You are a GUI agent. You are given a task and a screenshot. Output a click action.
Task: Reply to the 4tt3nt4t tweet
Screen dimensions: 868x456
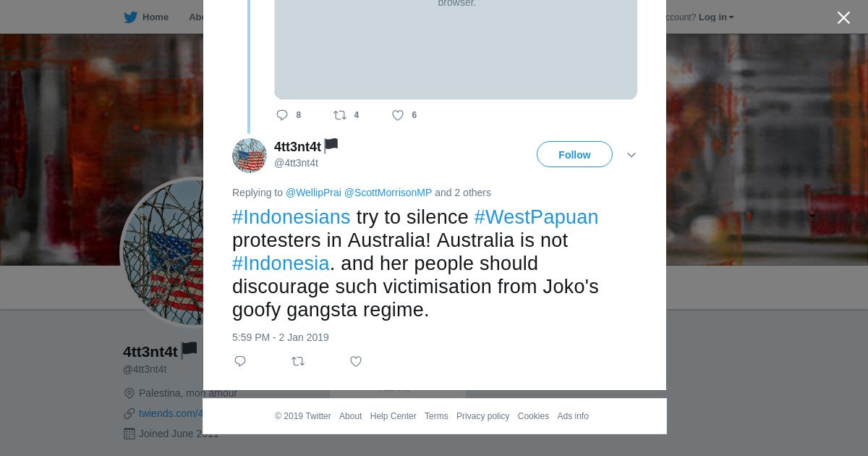(x=240, y=361)
